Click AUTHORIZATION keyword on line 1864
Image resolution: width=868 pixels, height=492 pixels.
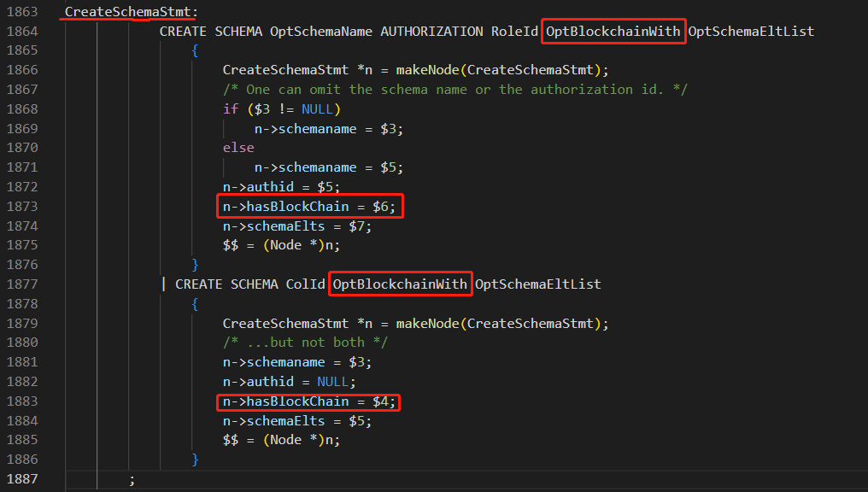tap(431, 31)
